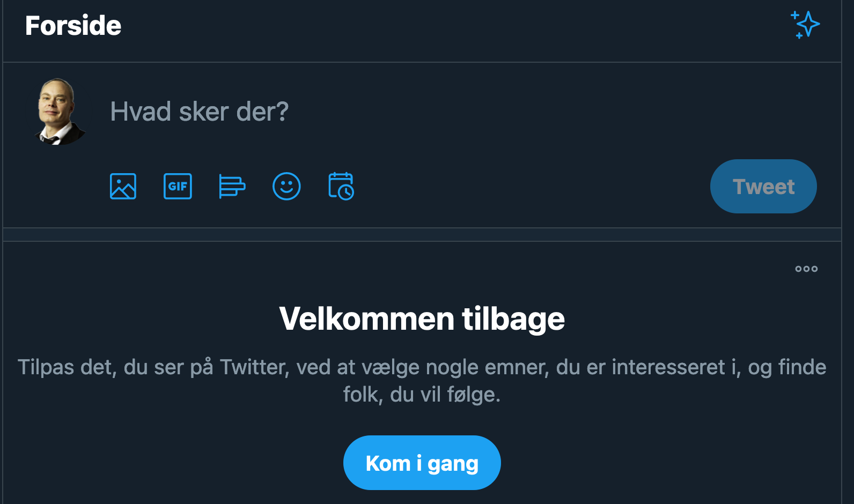Open the three-dot more options menu
The height and width of the screenshot is (504, 854).
[806, 269]
